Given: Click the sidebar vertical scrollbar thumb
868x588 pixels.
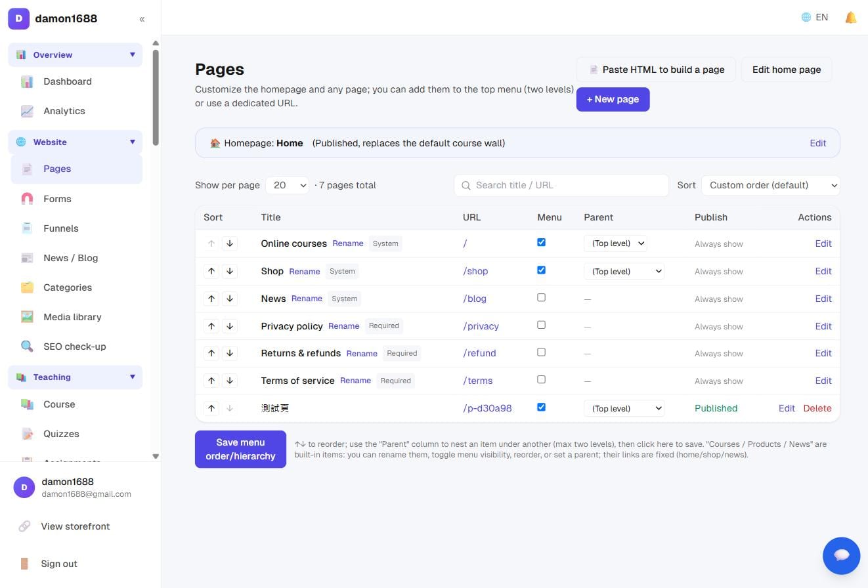Looking at the screenshot, I should point(156,97).
